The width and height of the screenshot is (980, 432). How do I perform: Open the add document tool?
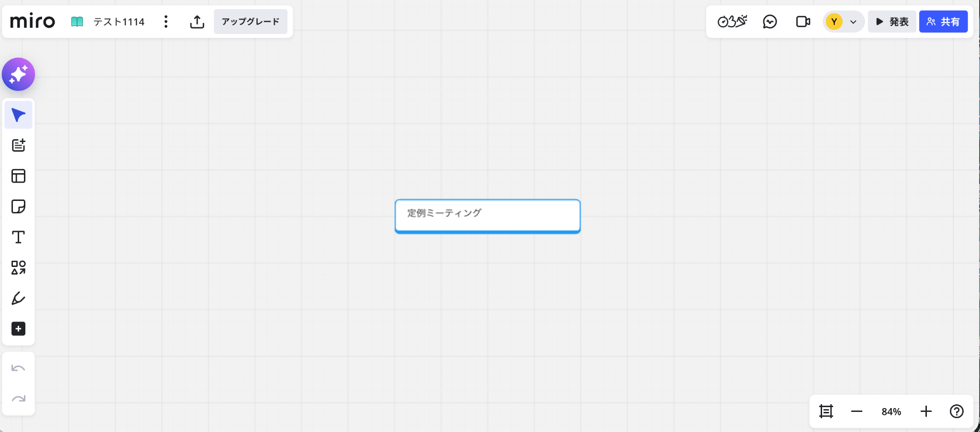pyautogui.click(x=19, y=145)
